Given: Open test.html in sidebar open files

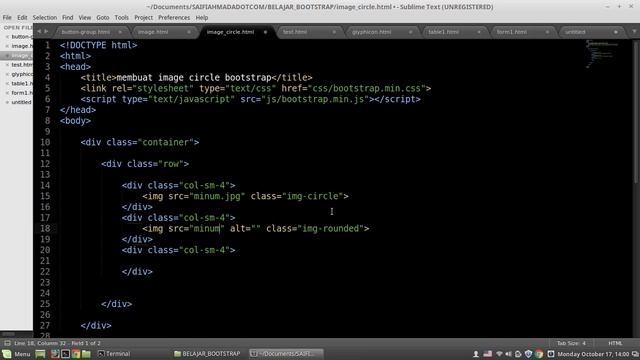Looking at the screenshot, I should click(22, 65).
